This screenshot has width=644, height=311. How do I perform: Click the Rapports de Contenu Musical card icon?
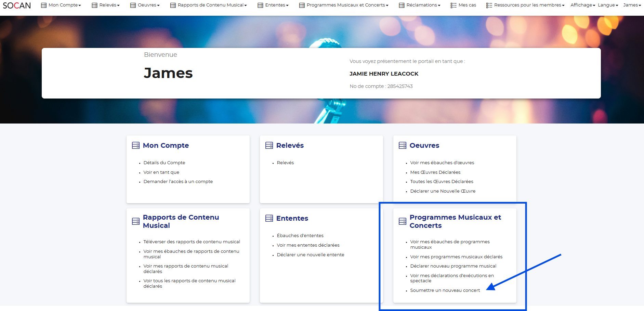tap(136, 221)
